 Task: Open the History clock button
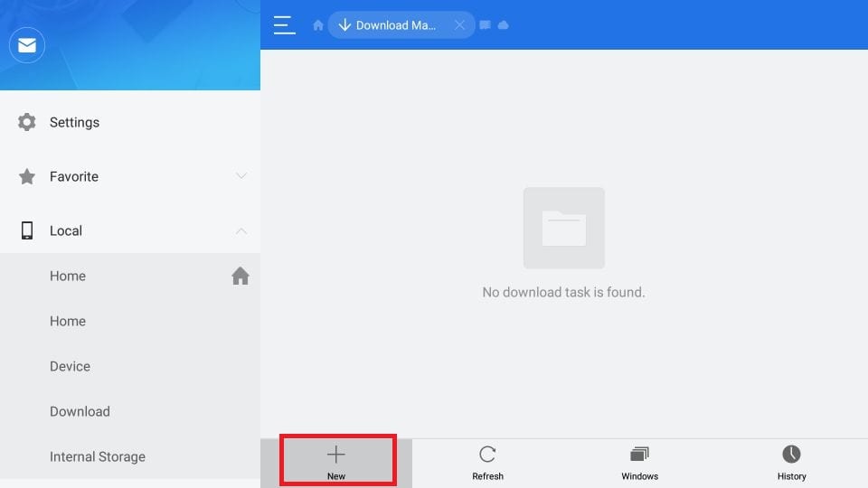click(792, 463)
